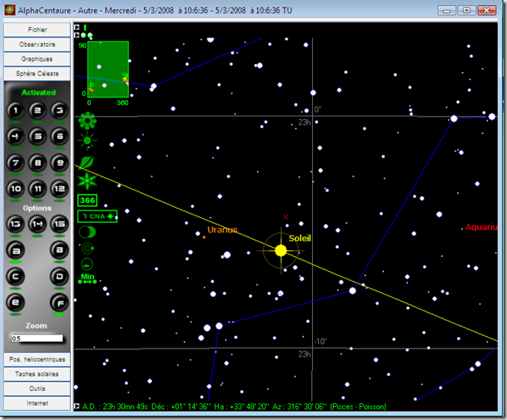507x420 pixels.
Task: Expand the top arrow box in sky view
Action: 77,27
